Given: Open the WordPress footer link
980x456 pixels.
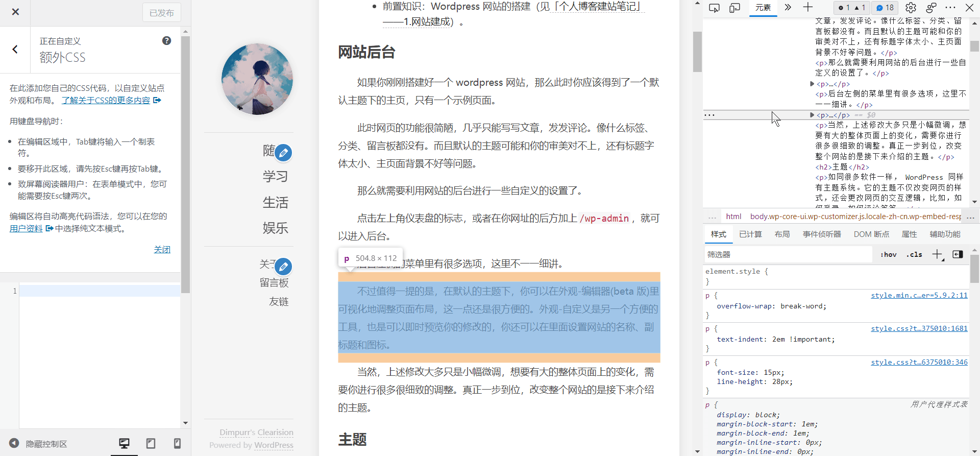Looking at the screenshot, I should pos(274,445).
